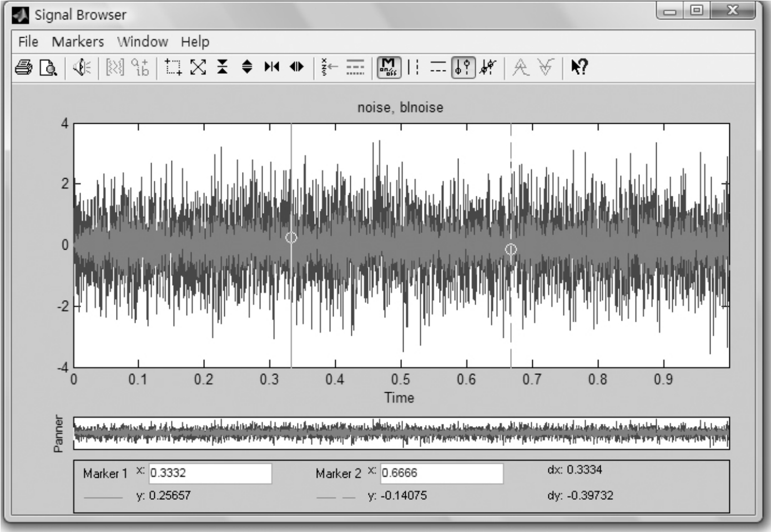771x532 pixels.
Task: Click the Array Signals toolbar icon
Action: tap(115, 68)
